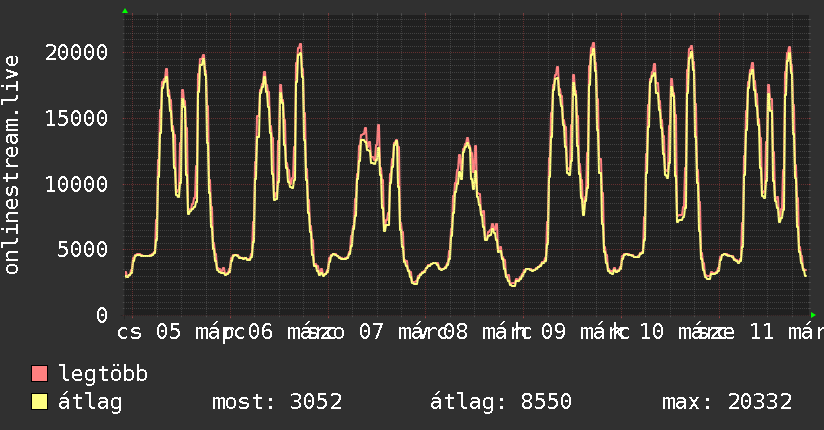824x430 pixels.
Task: Click the 15000 y-axis label
Action: pyautogui.click(x=76, y=118)
